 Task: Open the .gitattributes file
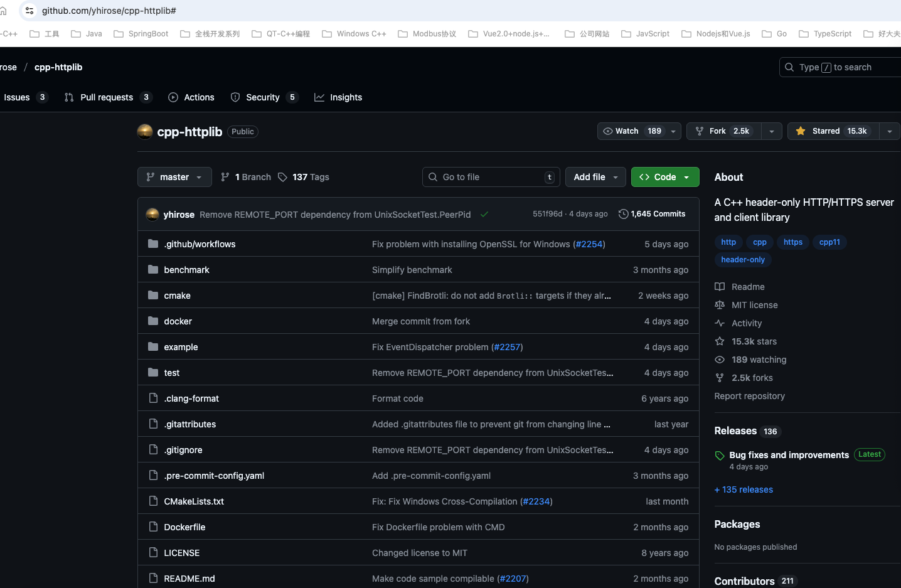[x=189, y=424]
